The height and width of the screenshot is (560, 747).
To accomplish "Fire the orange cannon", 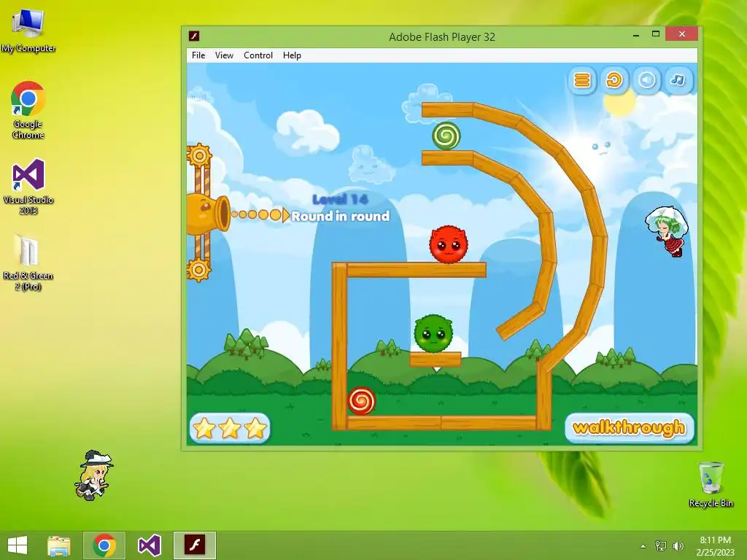I will (x=208, y=214).
